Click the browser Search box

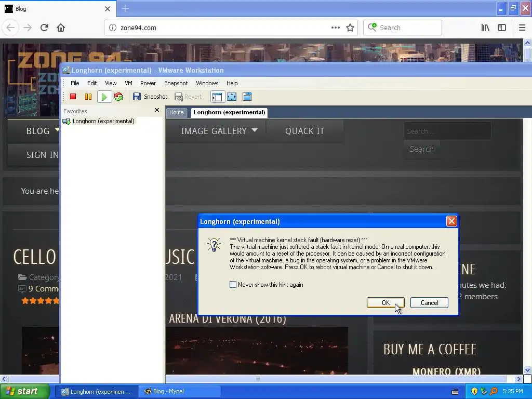point(403,28)
